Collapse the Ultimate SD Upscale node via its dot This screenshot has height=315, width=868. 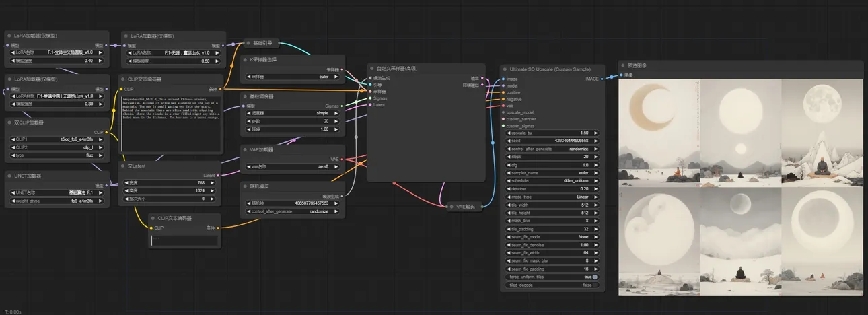pos(506,69)
